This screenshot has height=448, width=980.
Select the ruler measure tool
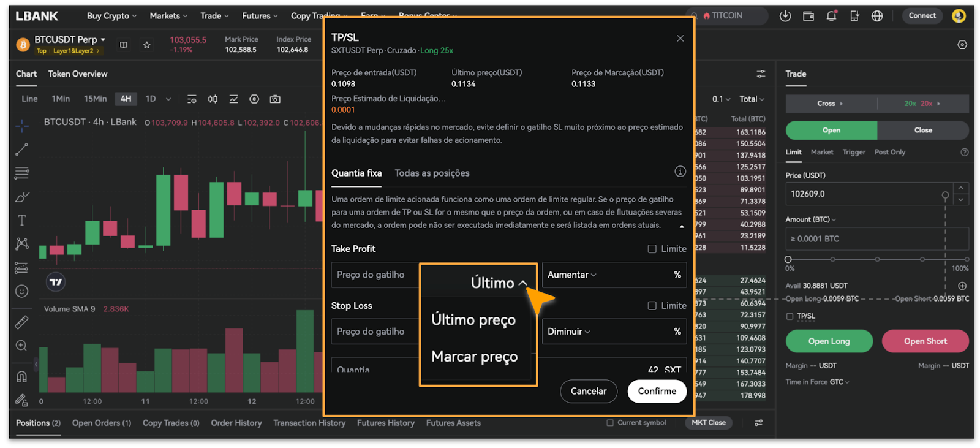22,322
